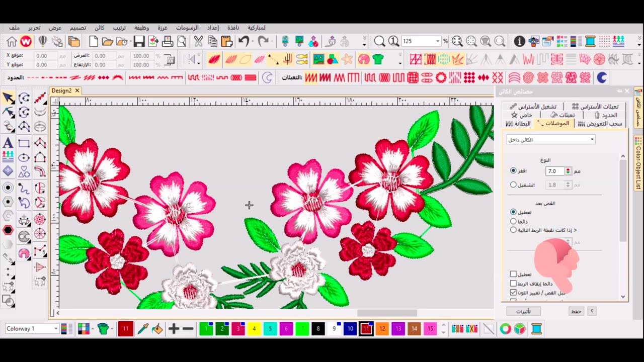
Task: Undo the last action
Action: click(244, 41)
